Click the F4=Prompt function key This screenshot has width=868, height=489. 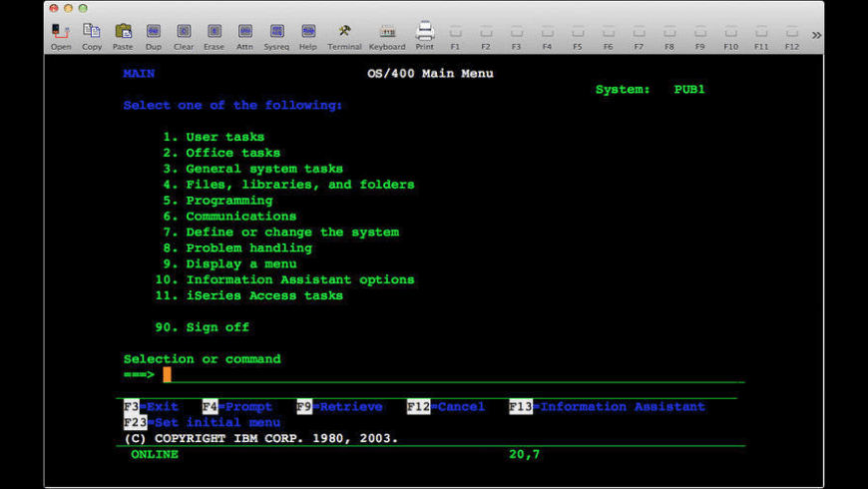[x=236, y=407]
